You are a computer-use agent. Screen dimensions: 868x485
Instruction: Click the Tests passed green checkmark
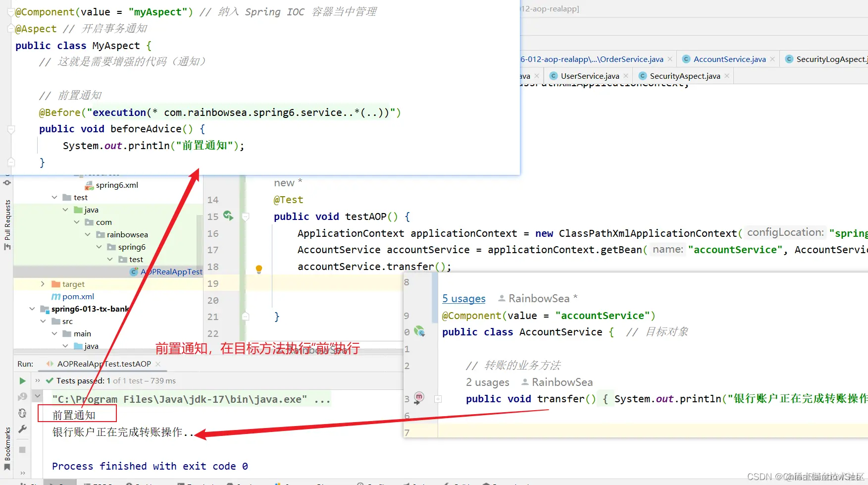pos(50,381)
